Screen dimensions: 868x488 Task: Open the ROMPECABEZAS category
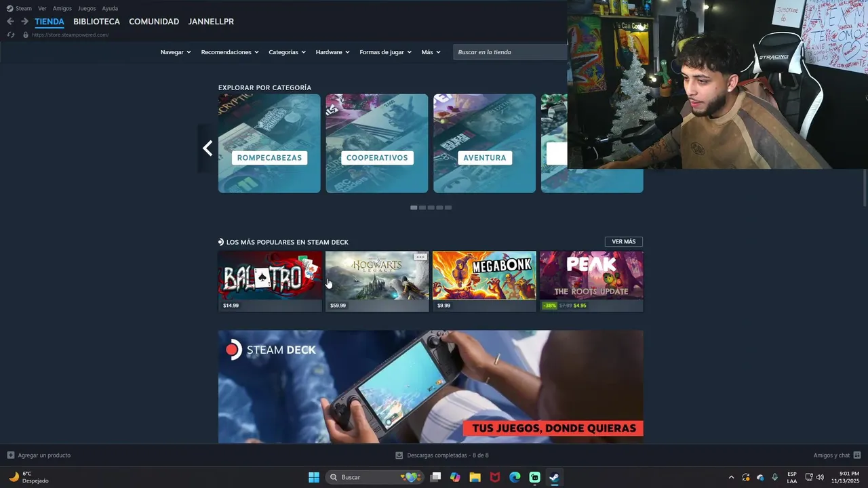[269, 144]
